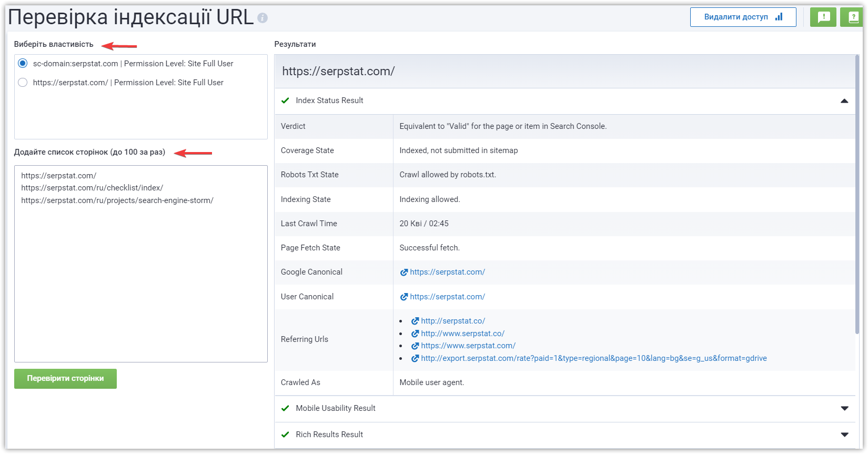Click the Coverage State row label
The width and height of the screenshot is (868, 454).
click(307, 150)
